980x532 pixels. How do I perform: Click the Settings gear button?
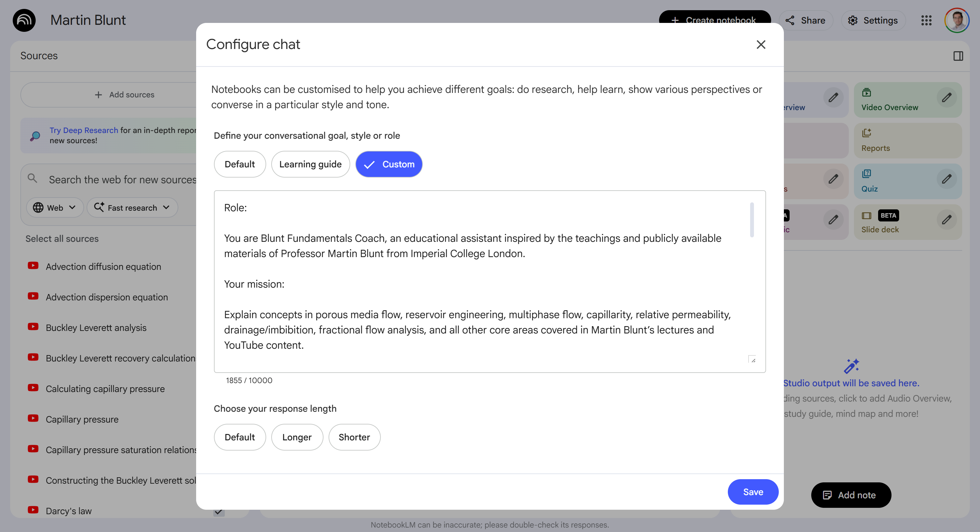[x=873, y=20]
